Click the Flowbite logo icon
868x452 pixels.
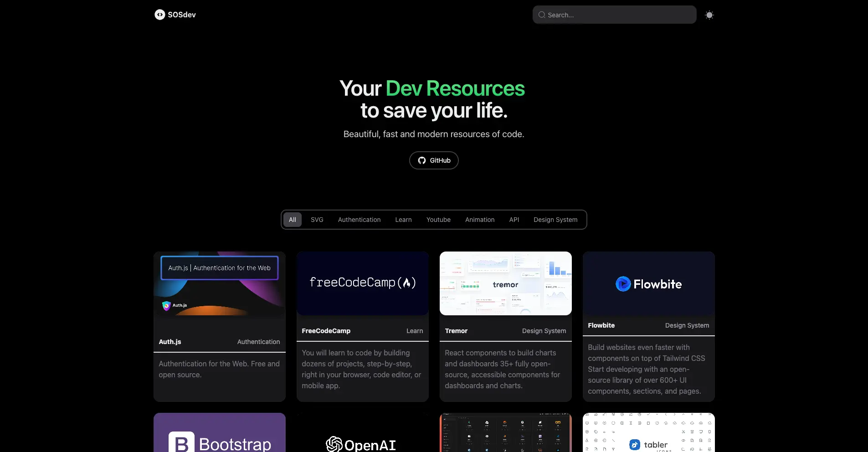tap(623, 283)
